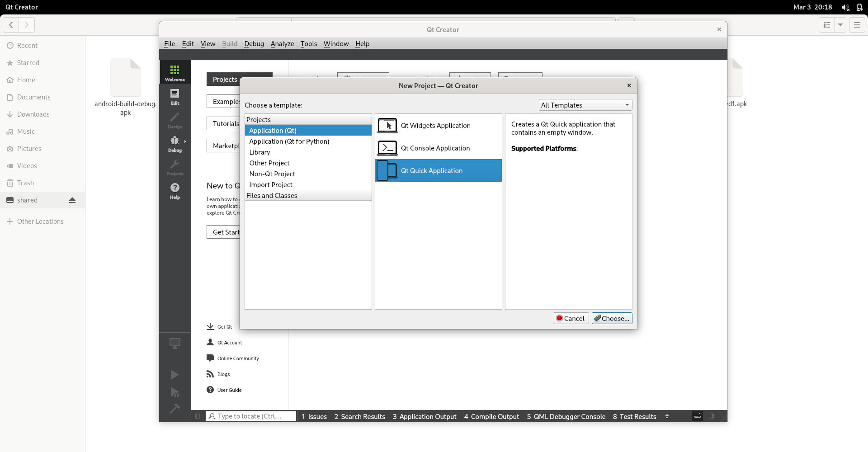Switch Files to list view icon
Viewport: 868px width, 452px height.
[x=827, y=25]
